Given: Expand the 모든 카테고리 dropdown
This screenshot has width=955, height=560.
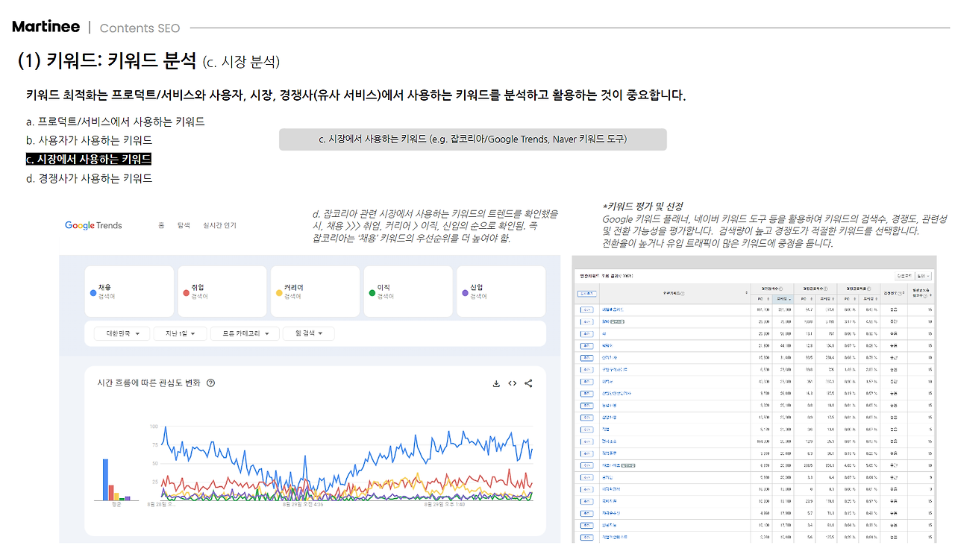Looking at the screenshot, I should pyautogui.click(x=245, y=333).
